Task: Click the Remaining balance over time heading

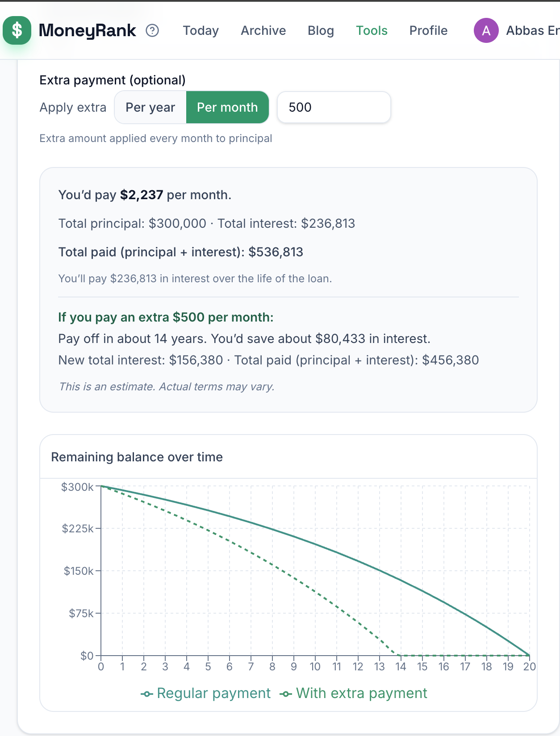Action: [x=137, y=457]
